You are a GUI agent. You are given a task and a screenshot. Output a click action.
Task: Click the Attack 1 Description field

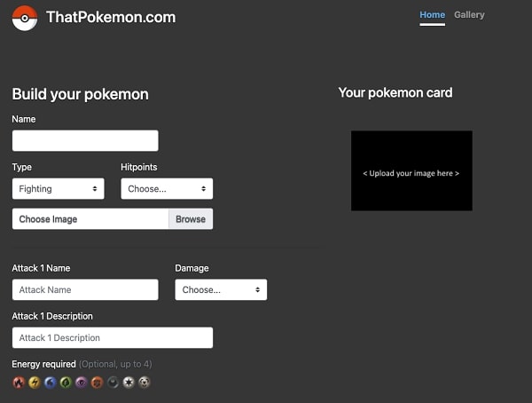coord(113,338)
